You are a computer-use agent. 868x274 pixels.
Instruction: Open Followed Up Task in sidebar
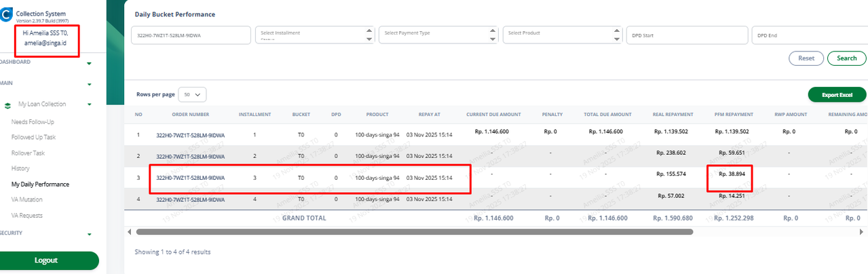coord(33,137)
